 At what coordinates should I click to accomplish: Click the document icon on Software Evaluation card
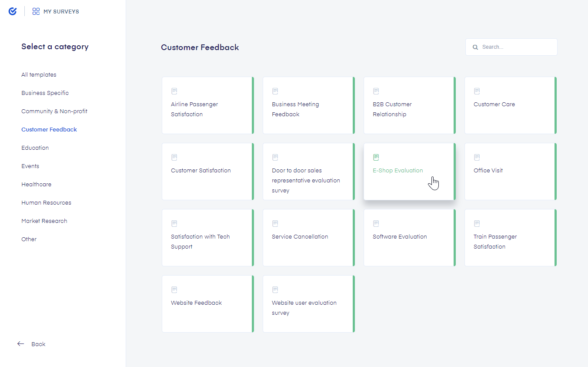[x=376, y=223]
